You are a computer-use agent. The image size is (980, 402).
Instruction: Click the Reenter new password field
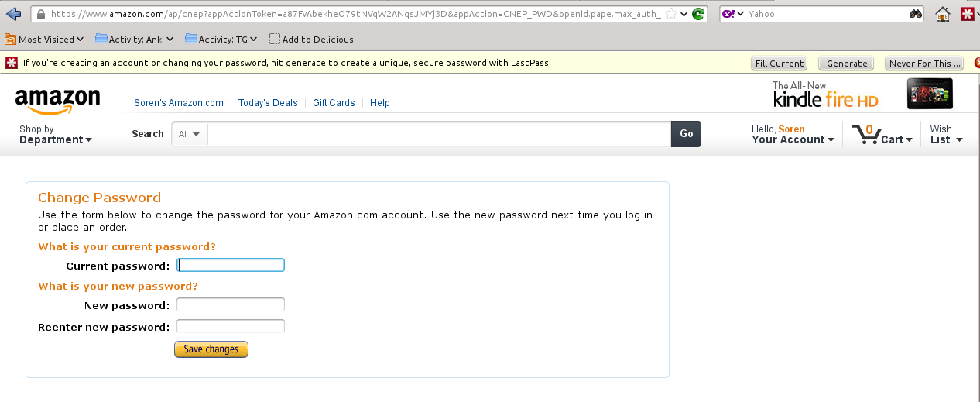pyautogui.click(x=231, y=326)
